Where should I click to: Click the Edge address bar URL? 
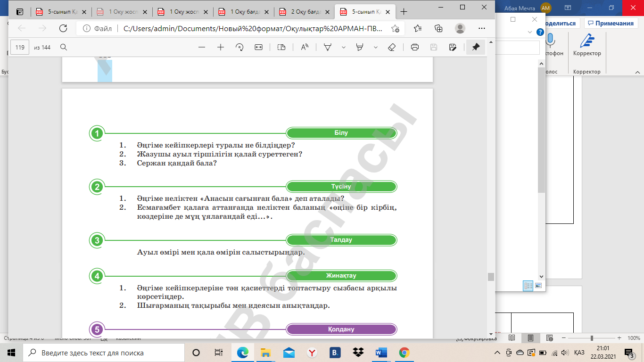pos(253,28)
